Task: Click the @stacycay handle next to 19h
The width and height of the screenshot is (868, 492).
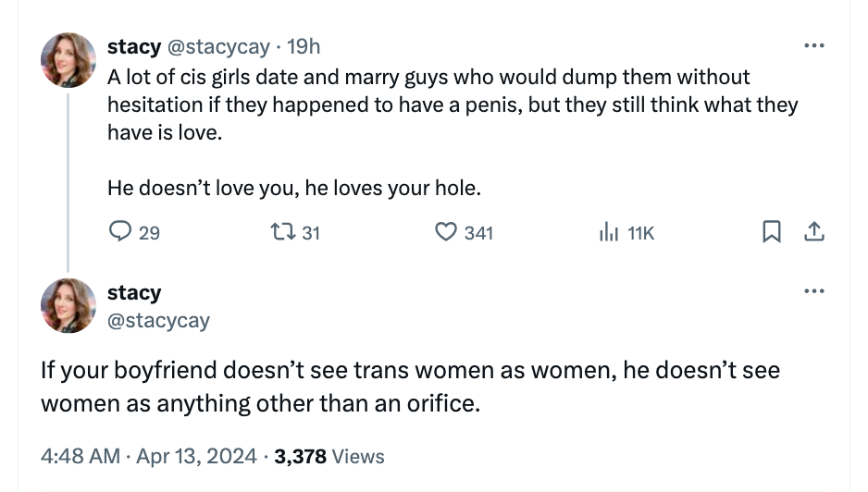Action: (x=218, y=46)
